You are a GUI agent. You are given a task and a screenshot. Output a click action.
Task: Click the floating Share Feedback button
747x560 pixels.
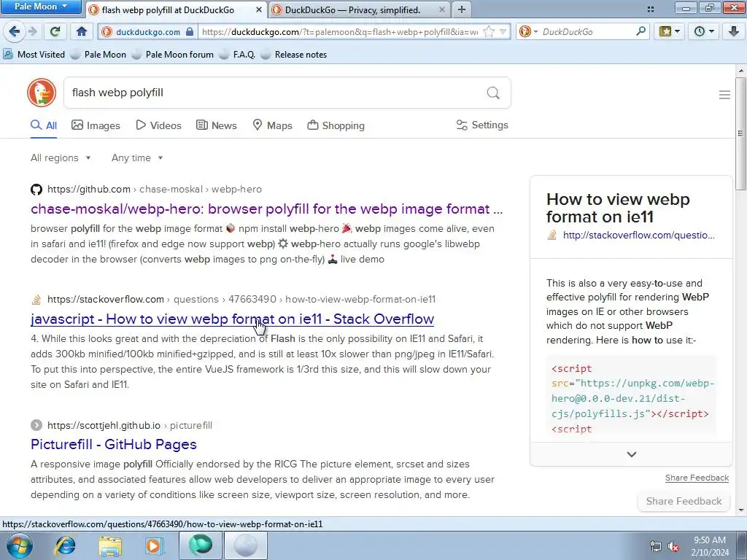click(684, 501)
